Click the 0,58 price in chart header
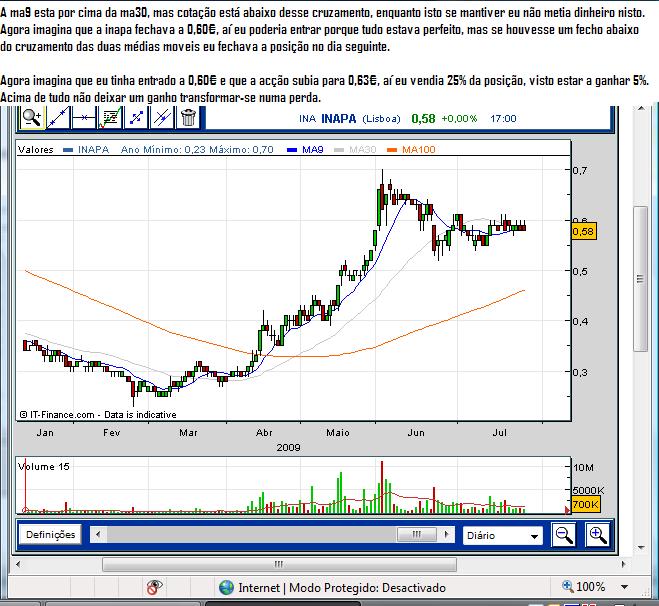Image resolution: width=659 pixels, height=606 pixels. point(423,119)
